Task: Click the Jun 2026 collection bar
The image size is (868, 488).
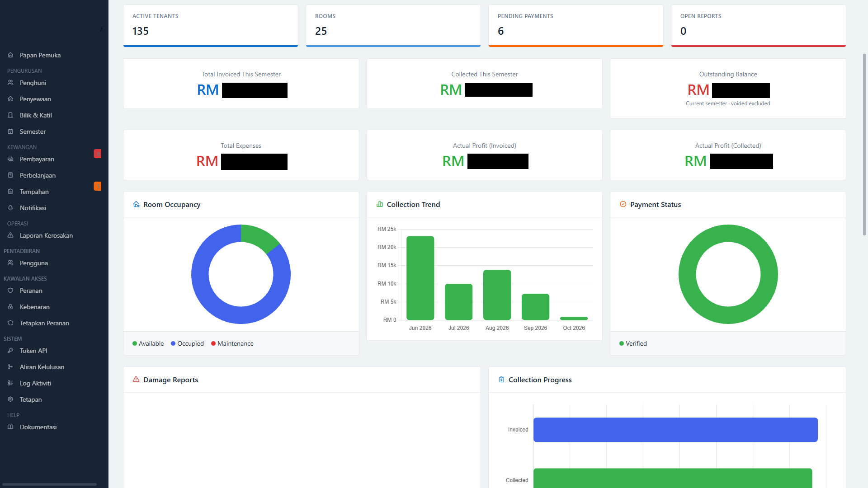Action: tap(420, 278)
